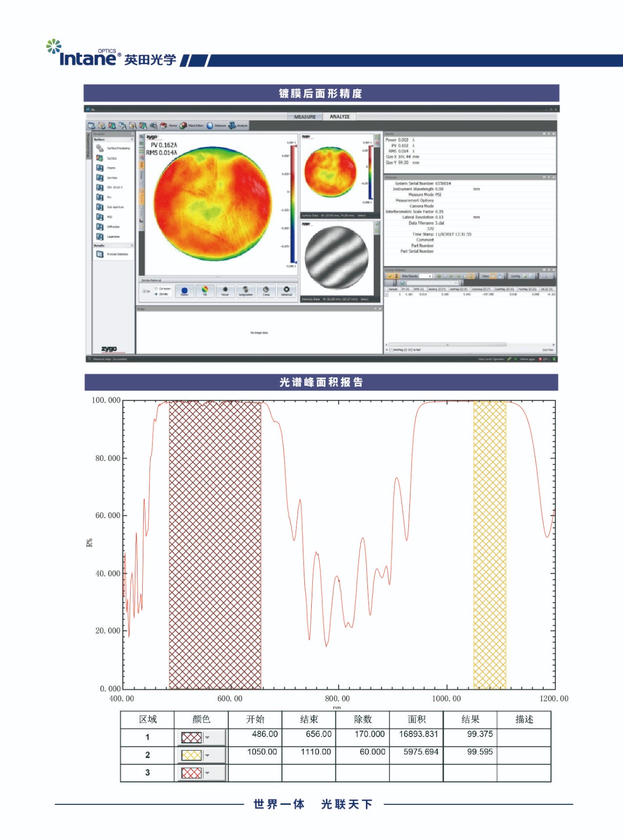Select the Legendres navigator item
Image resolution: width=623 pixels, height=840 pixels.
[108, 237]
